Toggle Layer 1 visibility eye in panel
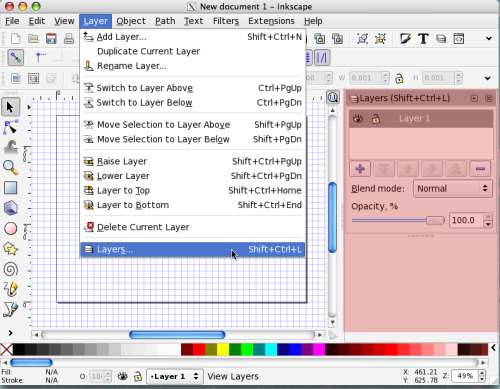 click(x=358, y=118)
